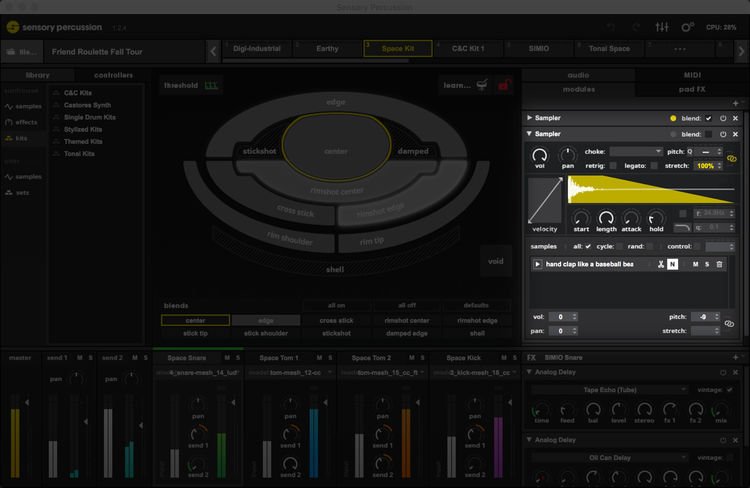
Task: Open the Tape Echo (Tube) preset dropdown
Action: click(x=609, y=390)
